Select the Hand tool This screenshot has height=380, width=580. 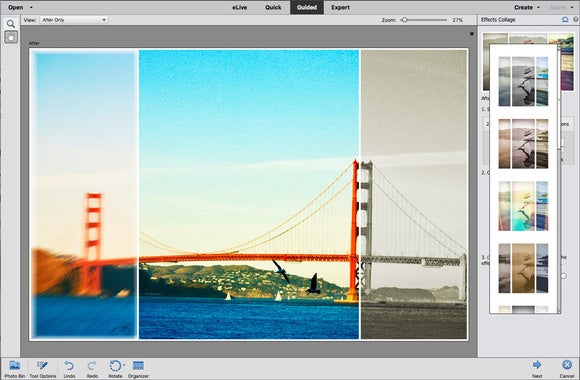(11, 37)
